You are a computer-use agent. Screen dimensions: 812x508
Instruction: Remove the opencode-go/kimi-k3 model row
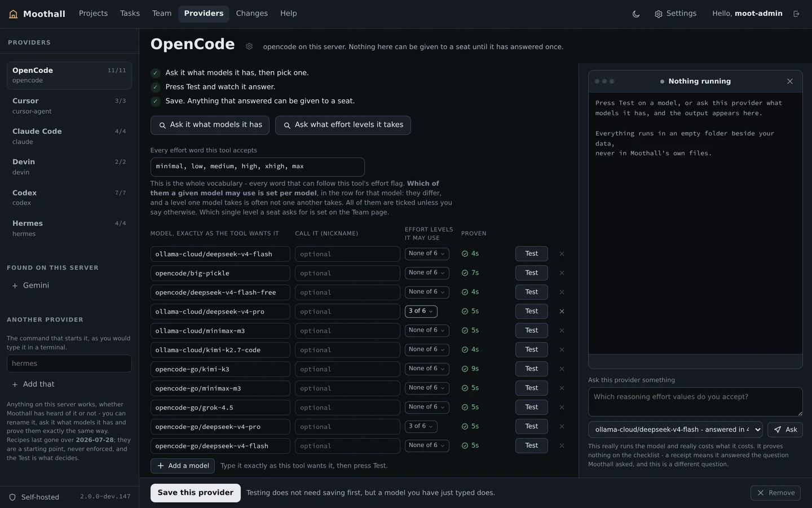coord(562,369)
